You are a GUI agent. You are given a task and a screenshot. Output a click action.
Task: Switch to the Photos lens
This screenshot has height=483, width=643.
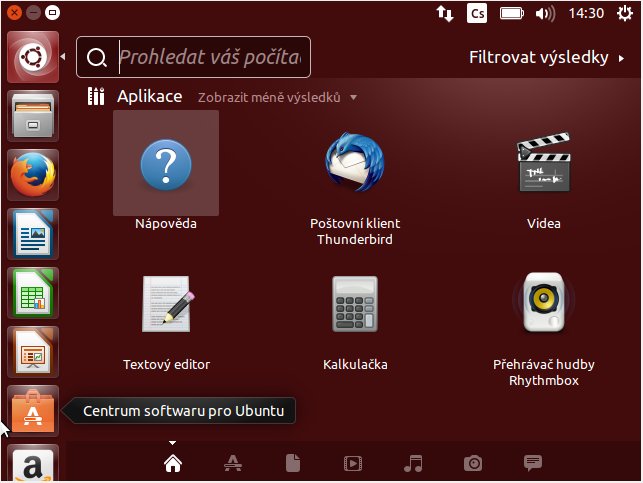[473, 464]
